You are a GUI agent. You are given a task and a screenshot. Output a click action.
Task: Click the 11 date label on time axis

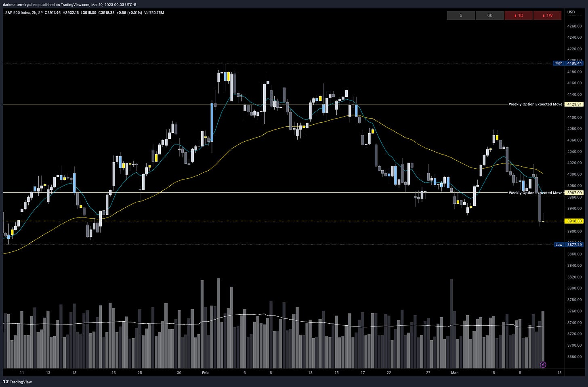tap(22, 372)
